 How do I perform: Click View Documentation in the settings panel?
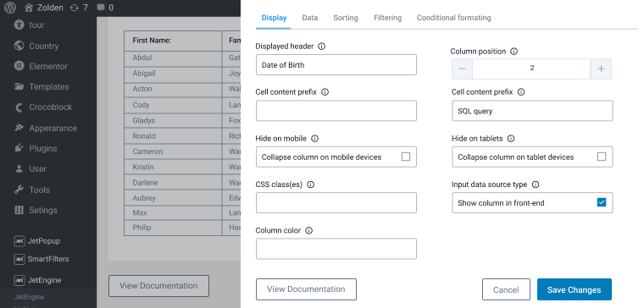point(306,289)
